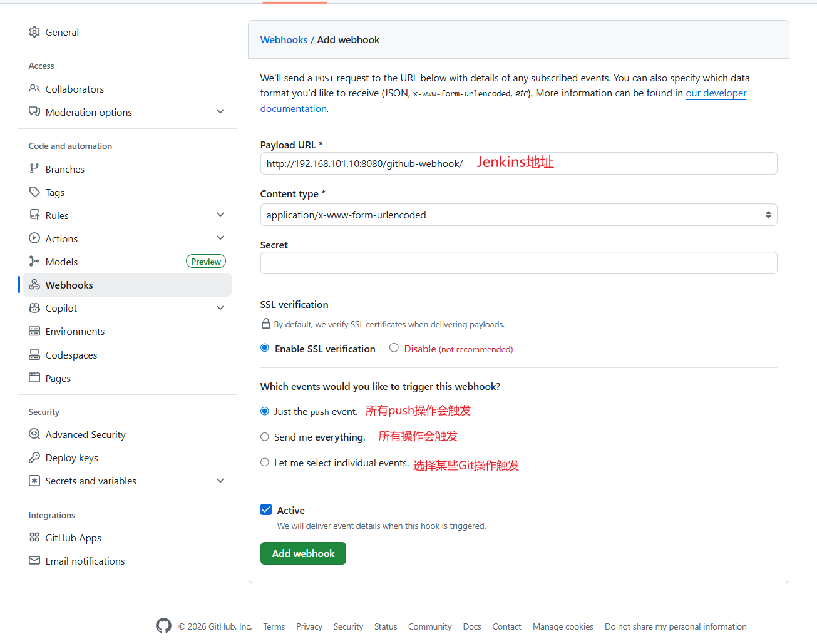
Task: Click the Webhooks icon in sidebar
Action: point(34,285)
